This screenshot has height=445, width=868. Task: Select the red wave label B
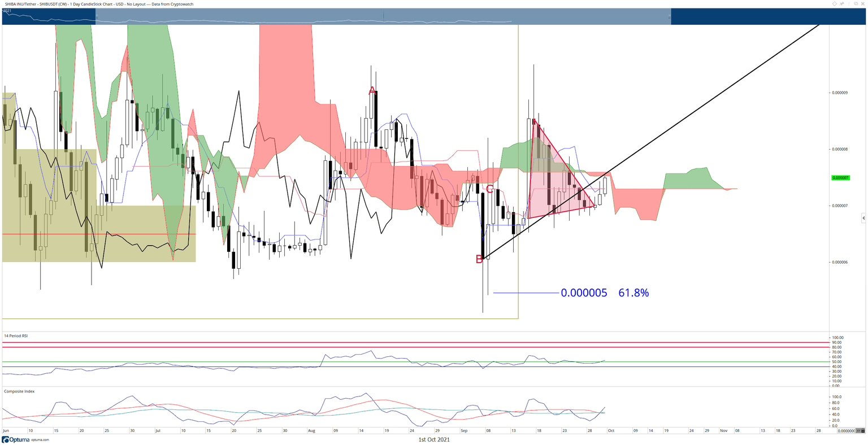479,259
